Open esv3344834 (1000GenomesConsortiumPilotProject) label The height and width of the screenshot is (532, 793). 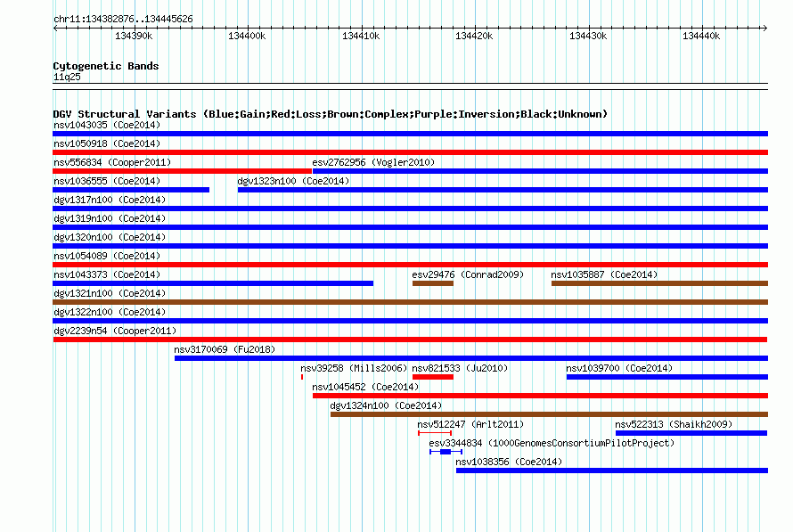pos(552,443)
